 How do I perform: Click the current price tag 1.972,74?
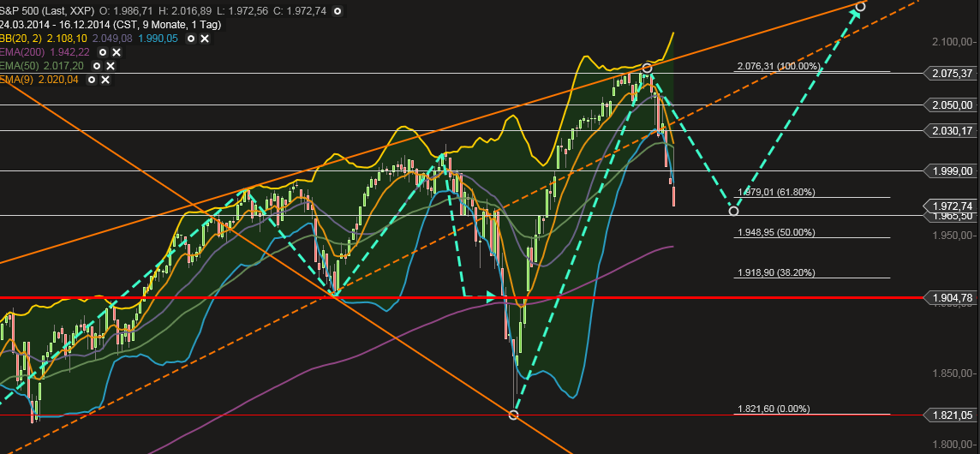click(949, 206)
